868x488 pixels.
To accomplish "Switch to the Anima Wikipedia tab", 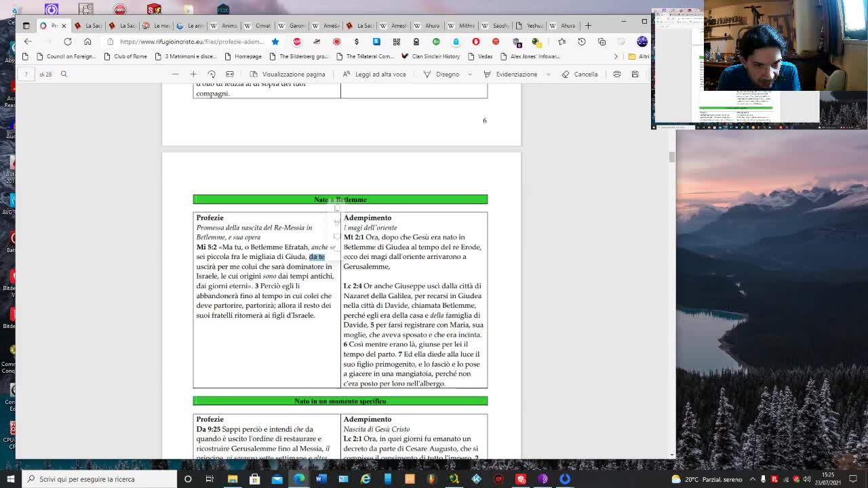I will 224,26.
